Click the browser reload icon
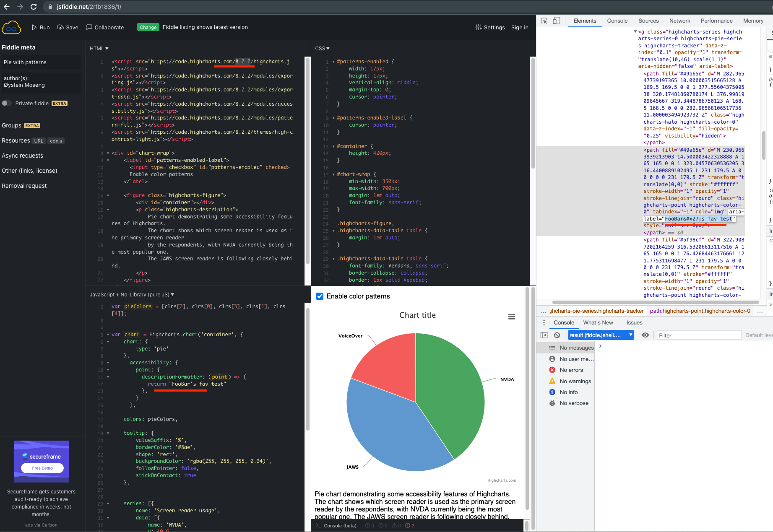This screenshot has width=773, height=532. (34, 7)
